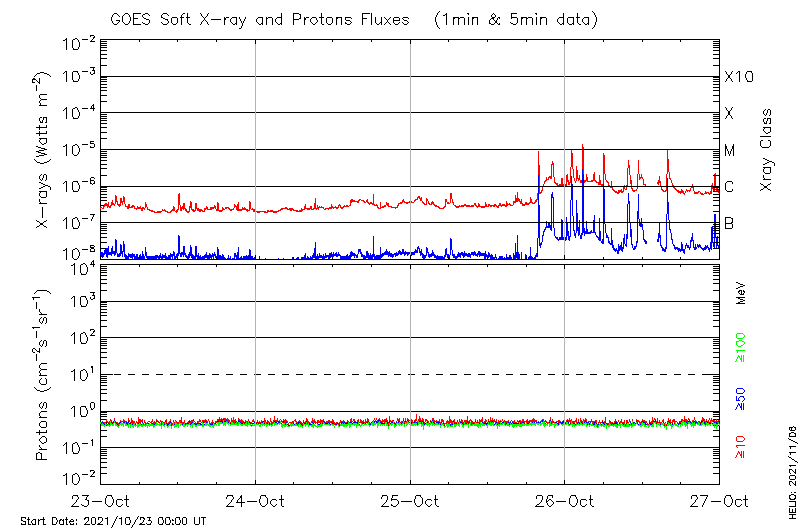The width and height of the screenshot is (800, 530).
Task: Select the C flare class label
Action: (x=729, y=187)
